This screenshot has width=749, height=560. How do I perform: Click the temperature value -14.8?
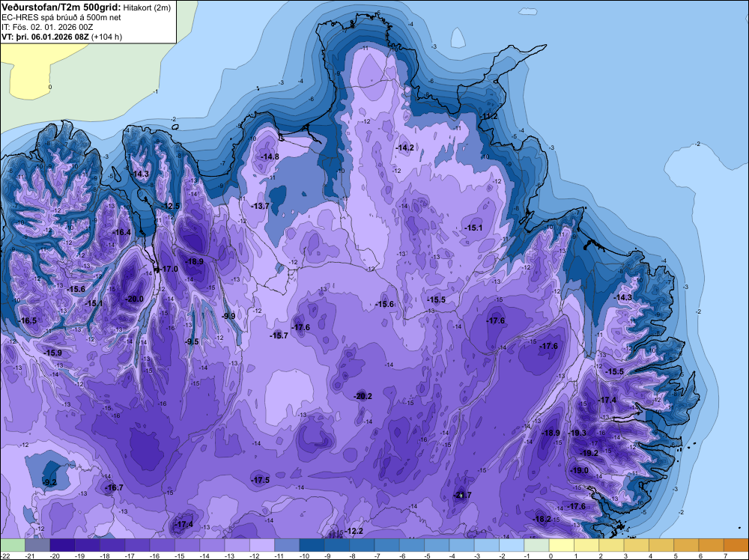pyautogui.click(x=270, y=156)
